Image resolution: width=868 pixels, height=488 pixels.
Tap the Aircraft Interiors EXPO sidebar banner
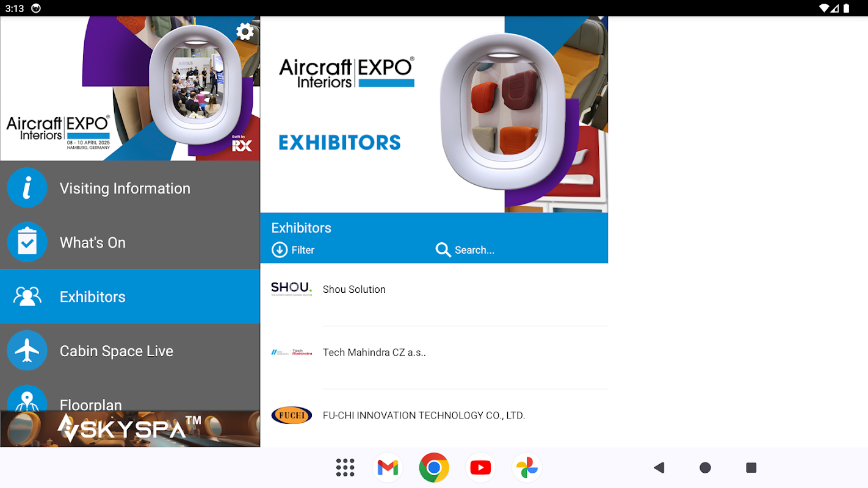[130, 88]
